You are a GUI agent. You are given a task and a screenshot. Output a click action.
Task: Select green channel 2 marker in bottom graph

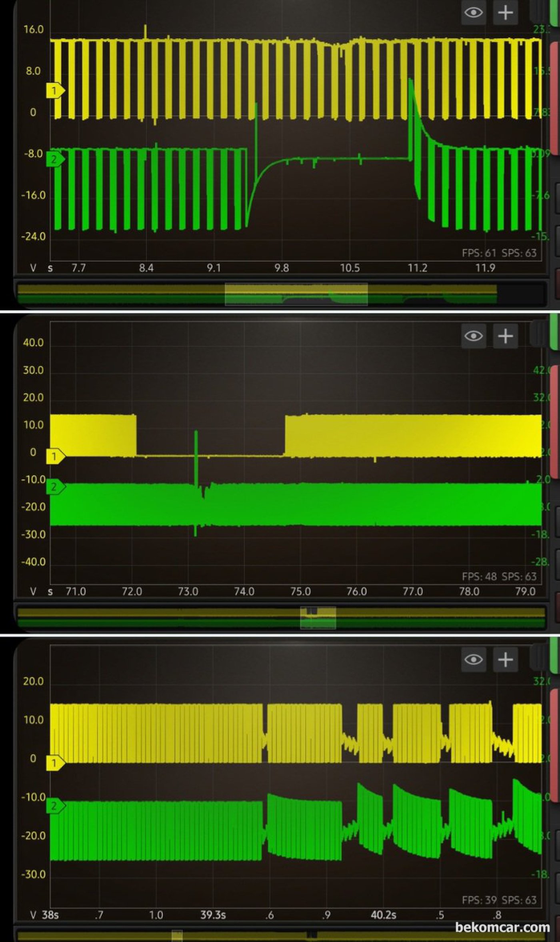[x=55, y=806]
